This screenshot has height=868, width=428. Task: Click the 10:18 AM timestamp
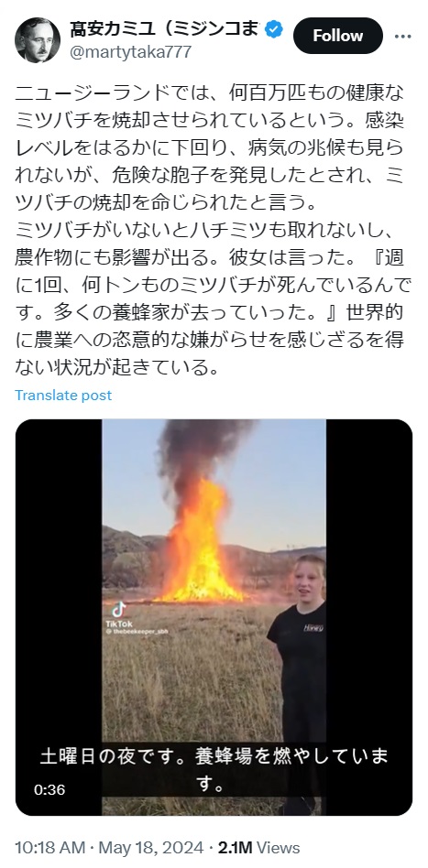(50, 848)
